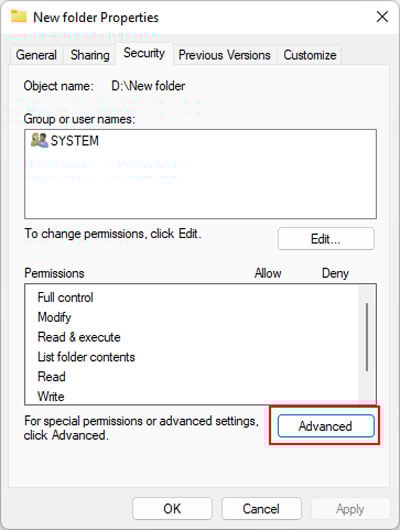This screenshot has width=400, height=530.
Task: Click the Apply button
Action: 350,508
